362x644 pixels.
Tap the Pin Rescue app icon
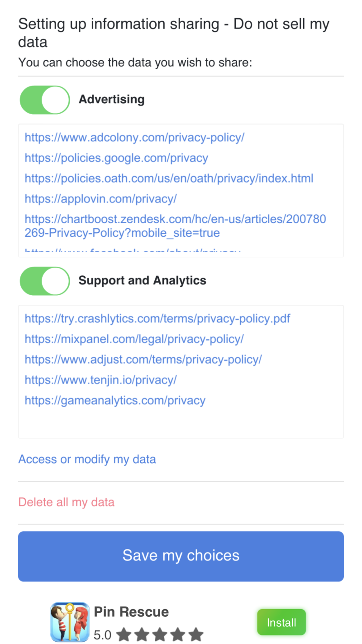click(x=70, y=622)
